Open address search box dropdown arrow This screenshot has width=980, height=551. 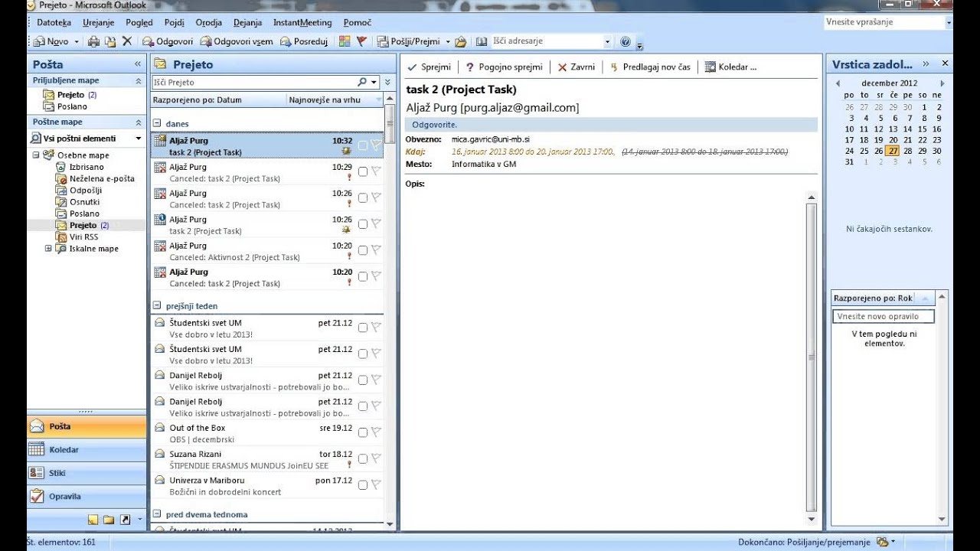pyautogui.click(x=608, y=42)
